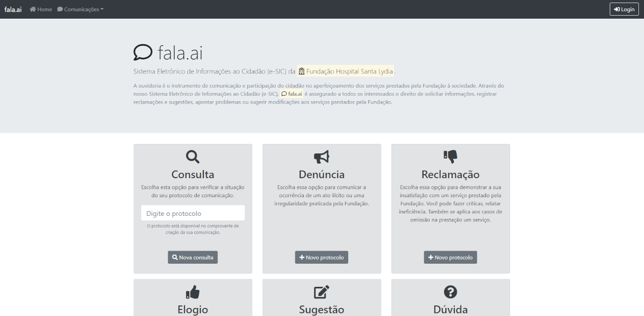Click the thumbs-up Elogio icon
The height and width of the screenshot is (316, 644).
point(193,292)
